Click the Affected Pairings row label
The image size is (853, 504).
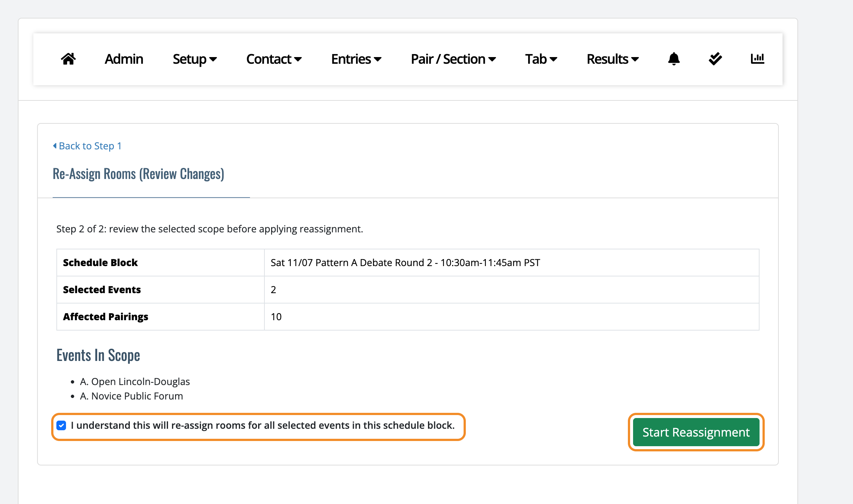point(106,317)
